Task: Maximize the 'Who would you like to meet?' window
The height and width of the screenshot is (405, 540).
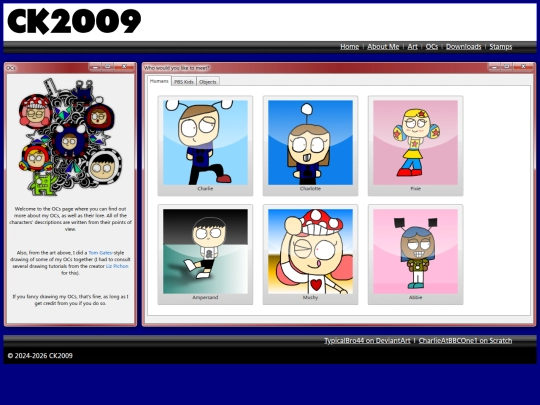Action: (x=507, y=66)
